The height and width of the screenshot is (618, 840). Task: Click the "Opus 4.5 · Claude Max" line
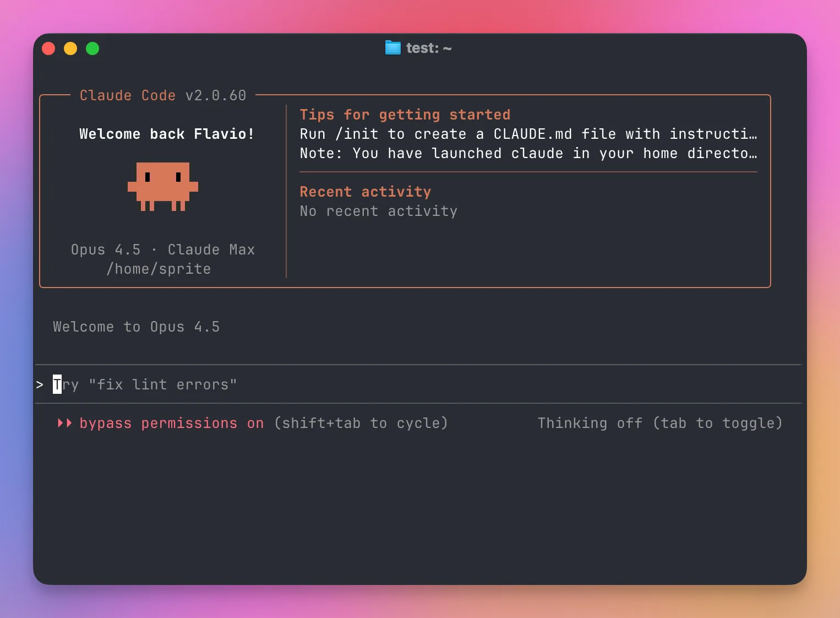coord(163,250)
